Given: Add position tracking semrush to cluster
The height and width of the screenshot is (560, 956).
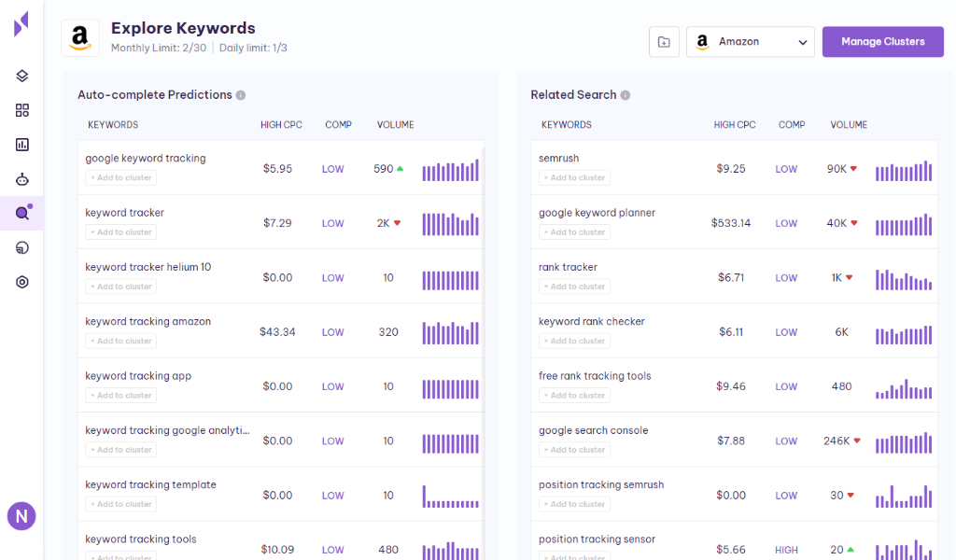Looking at the screenshot, I should click(574, 504).
